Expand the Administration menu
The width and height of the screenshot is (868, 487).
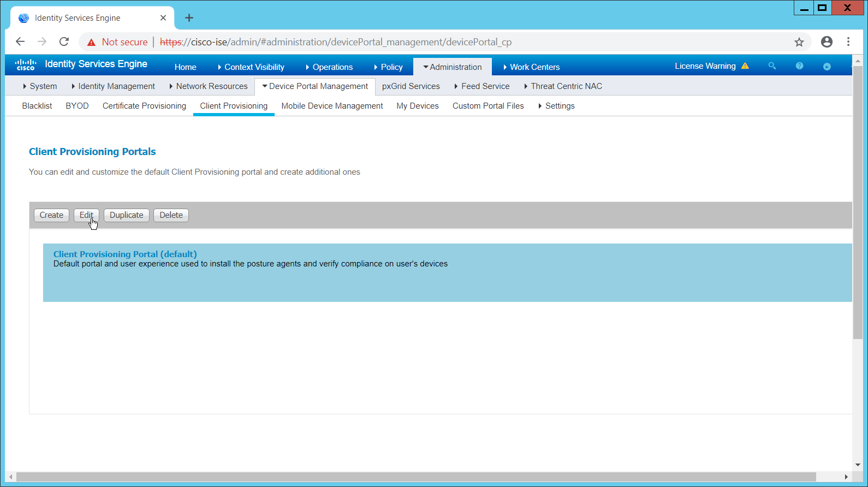coord(453,67)
